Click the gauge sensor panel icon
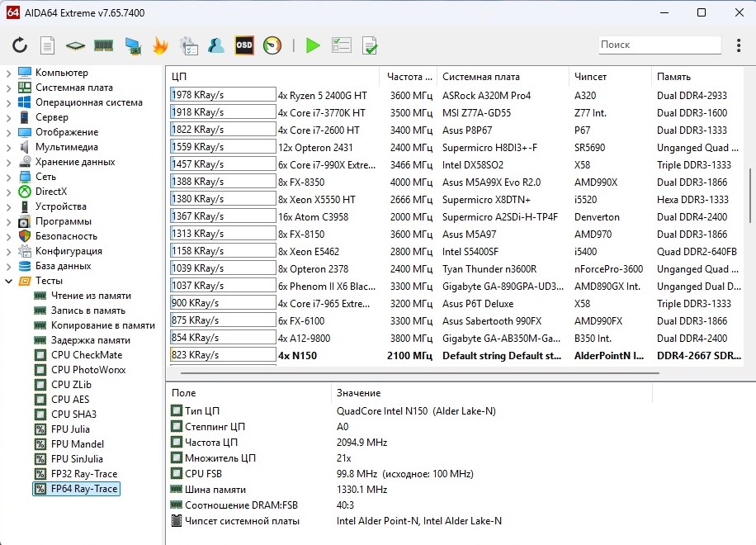The height and width of the screenshot is (545, 756). click(x=272, y=45)
